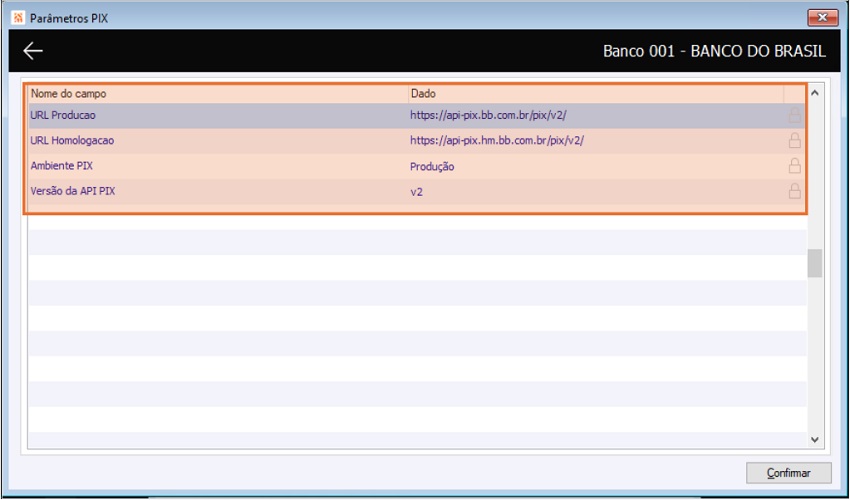Click the lock icon in URL Homologacao row

tap(794, 140)
